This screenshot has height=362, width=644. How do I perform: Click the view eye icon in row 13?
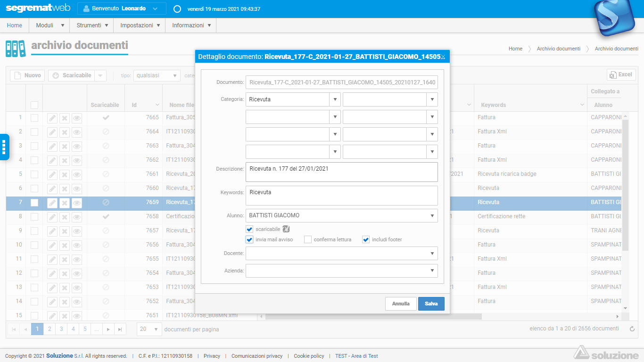click(x=77, y=288)
